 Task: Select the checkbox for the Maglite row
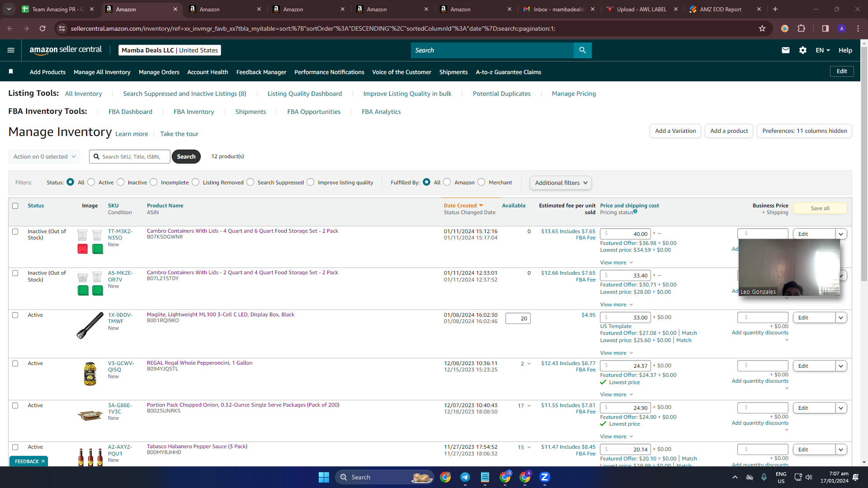click(x=15, y=315)
